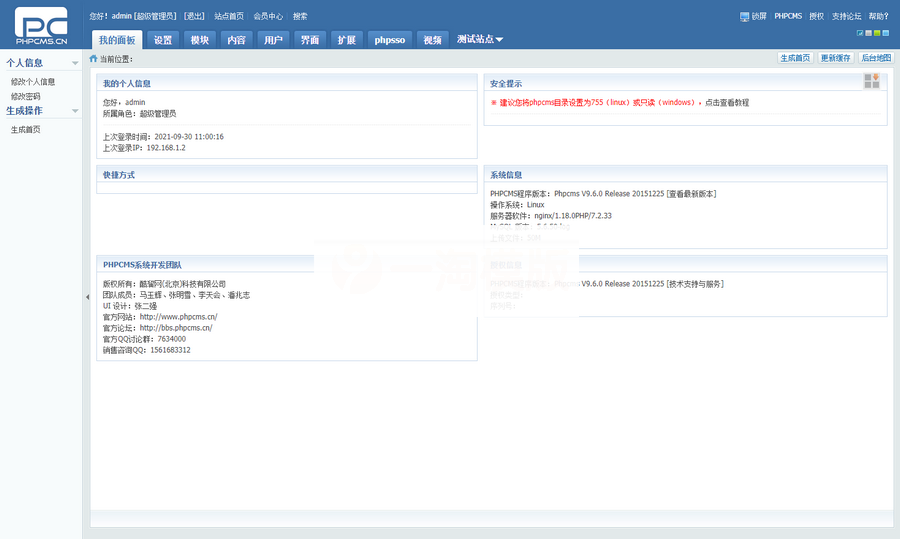
Task: Collapse the 生成操作 sidebar section
Action: point(75,111)
